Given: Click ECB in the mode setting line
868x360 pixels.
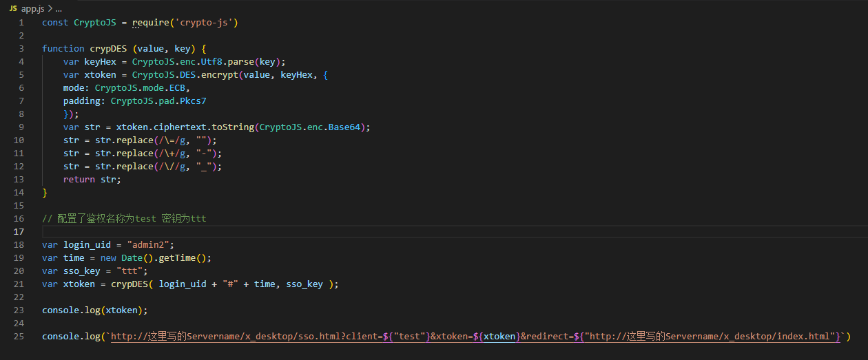Looking at the screenshot, I should [x=177, y=88].
